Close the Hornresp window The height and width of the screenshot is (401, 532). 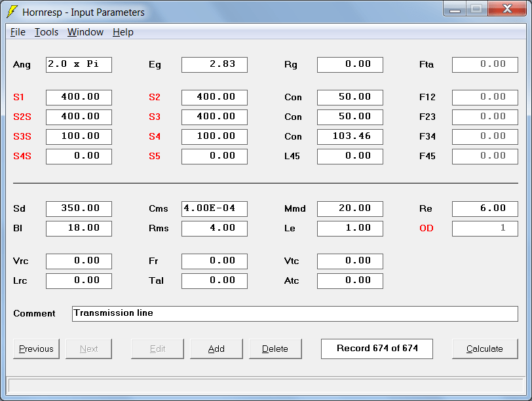[507, 9]
